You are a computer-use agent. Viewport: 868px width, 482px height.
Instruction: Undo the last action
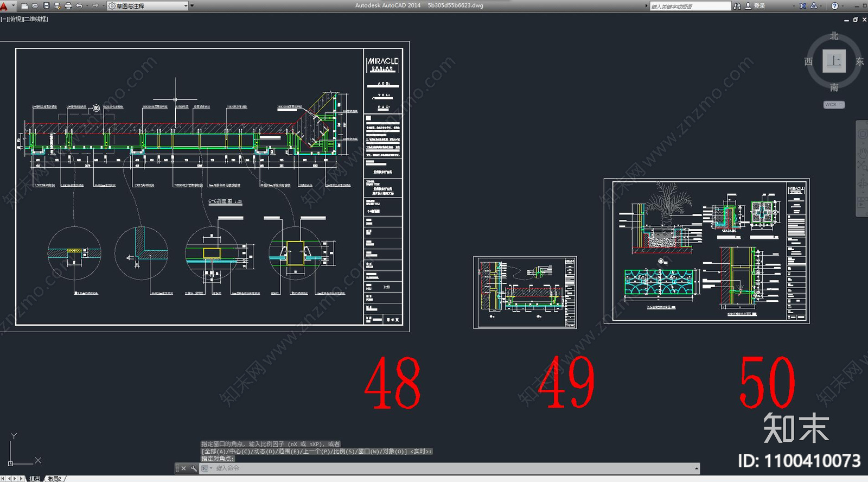tap(79, 6)
